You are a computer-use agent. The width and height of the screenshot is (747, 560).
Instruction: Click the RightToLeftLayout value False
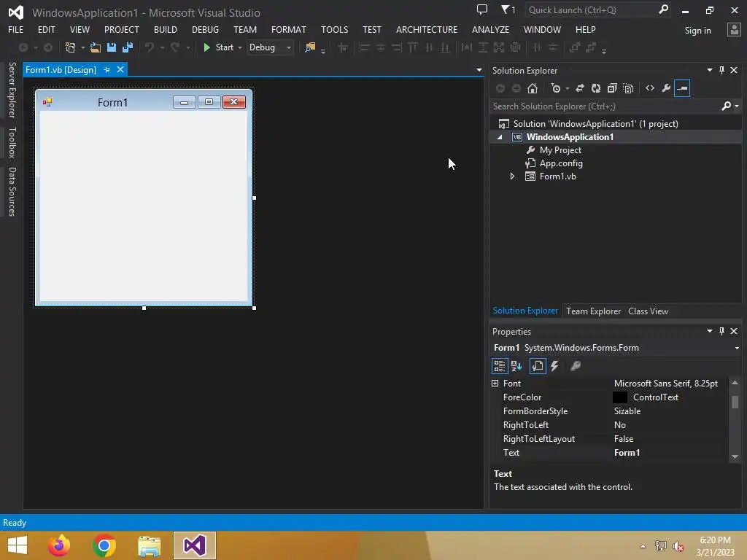[623, 438]
